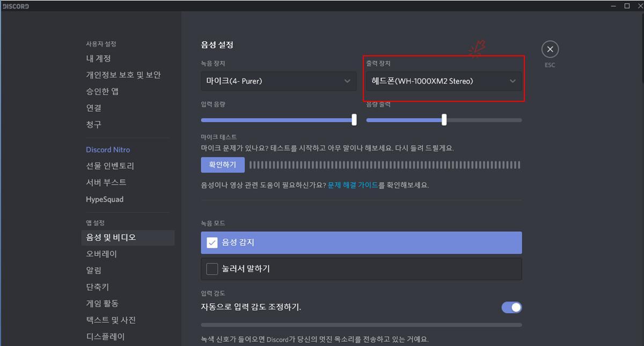Open the 녹음 장치 input device dropdown
This screenshot has height=346, width=644.
[x=279, y=81]
